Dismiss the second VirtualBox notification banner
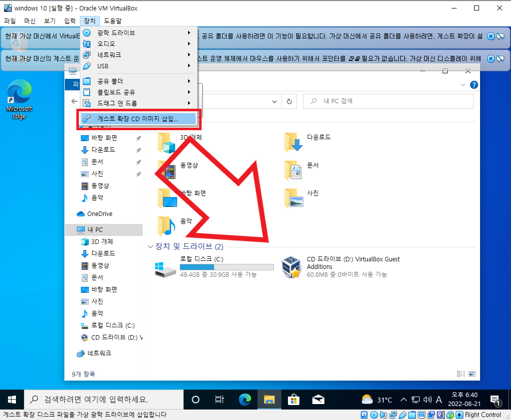This screenshot has height=420, width=511. pos(491,59)
